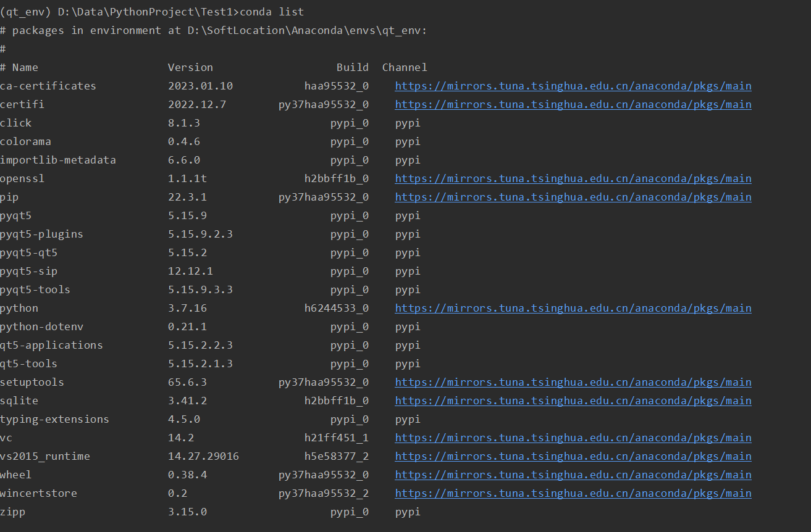The width and height of the screenshot is (811, 532).
Task: Click the 'openssl' package name
Action: coord(22,178)
